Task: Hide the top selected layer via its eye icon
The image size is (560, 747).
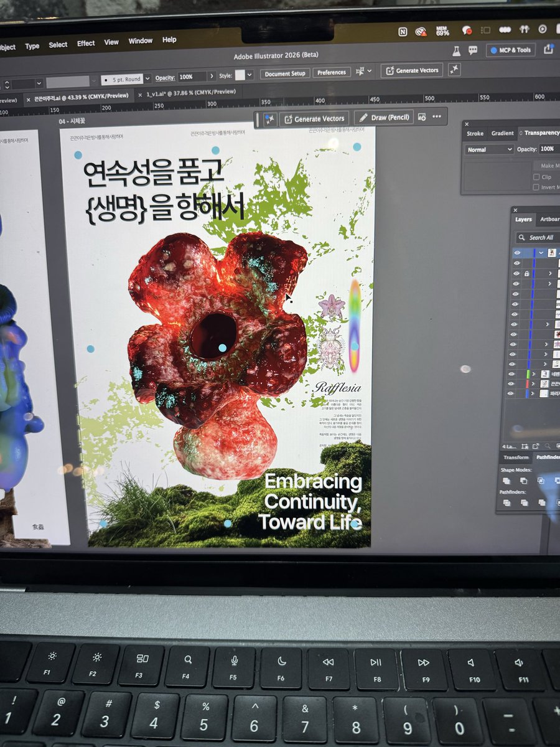Action: [x=517, y=253]
